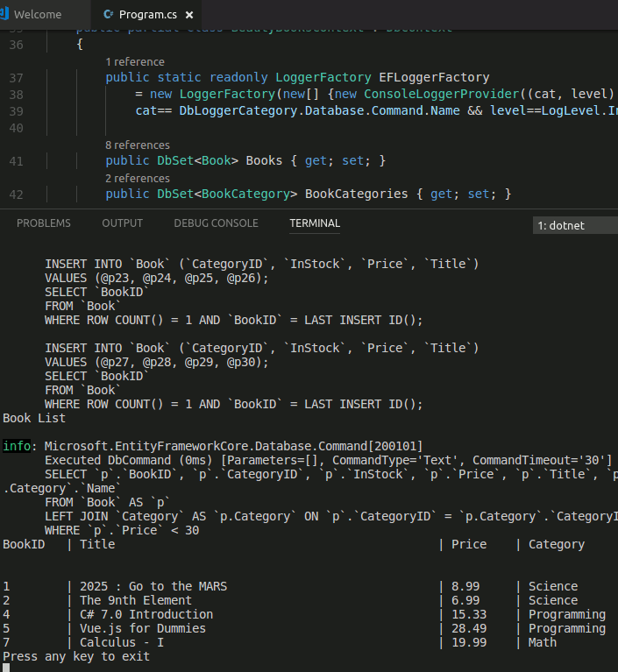618x672 pixels.
Task: Click '2 references' code lens above BookCategories
Action: (137, 179)
